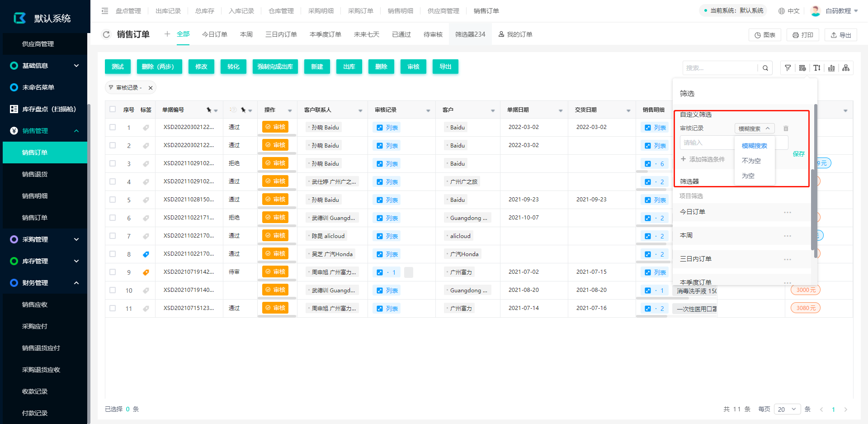The height and width of the screenshot is (424, 868).
Task: Click the 强制完成出库 button
Action: (275, 67)
